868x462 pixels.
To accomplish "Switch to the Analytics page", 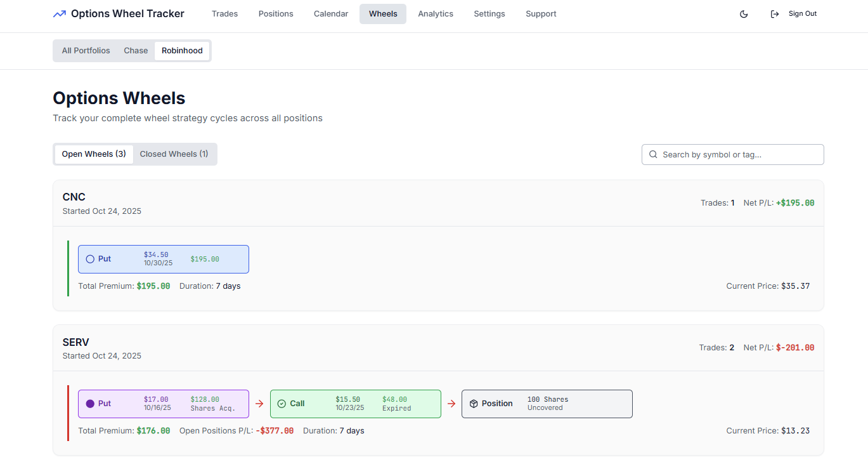I will click(436, 13).
